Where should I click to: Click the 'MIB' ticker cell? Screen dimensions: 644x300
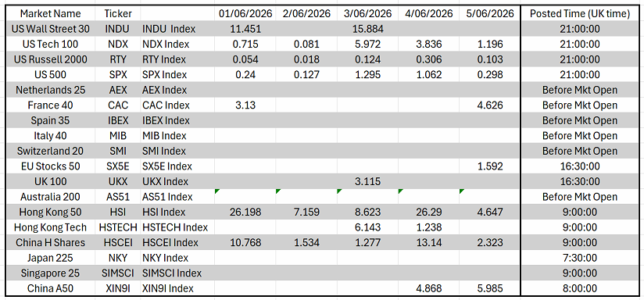point(118,136)
